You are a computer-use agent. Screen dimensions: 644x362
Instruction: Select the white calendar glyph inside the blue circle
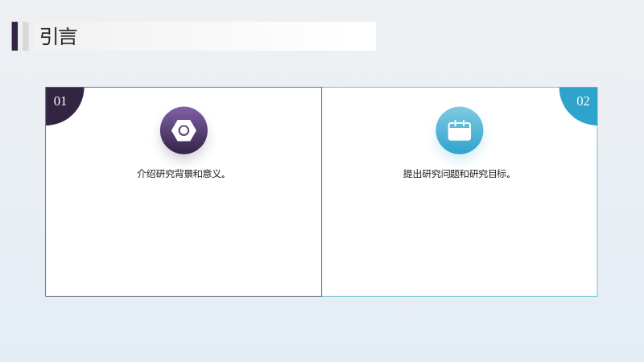point(459,130)
